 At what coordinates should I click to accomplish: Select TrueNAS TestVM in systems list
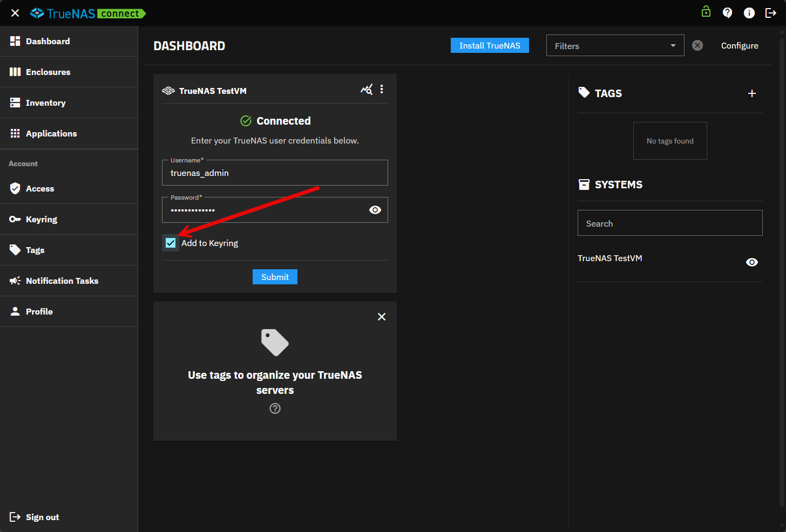(x=610, y=258)
